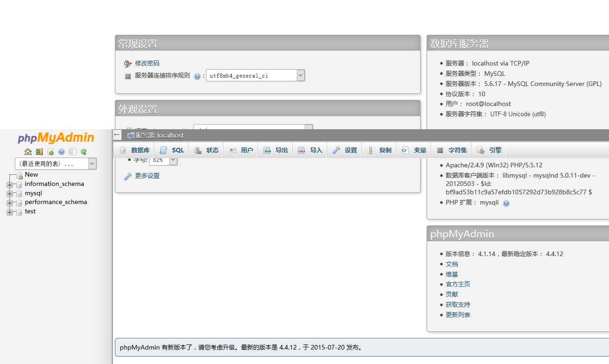Open the 维基 link
Viewport: 609px width, 364px height.
(x=452, y=274)
